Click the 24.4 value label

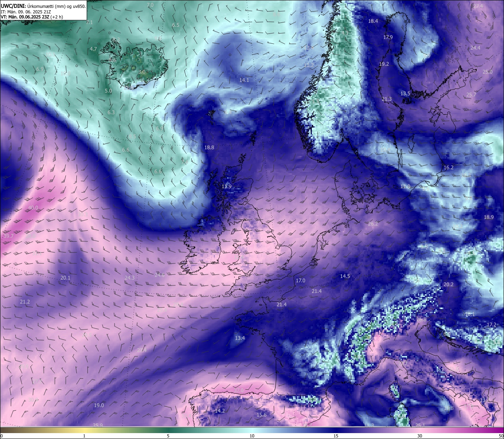475,48
